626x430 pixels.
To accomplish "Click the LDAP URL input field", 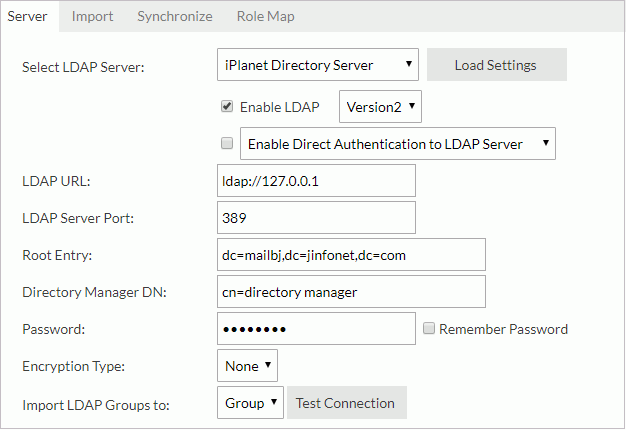I will [315, 181].
